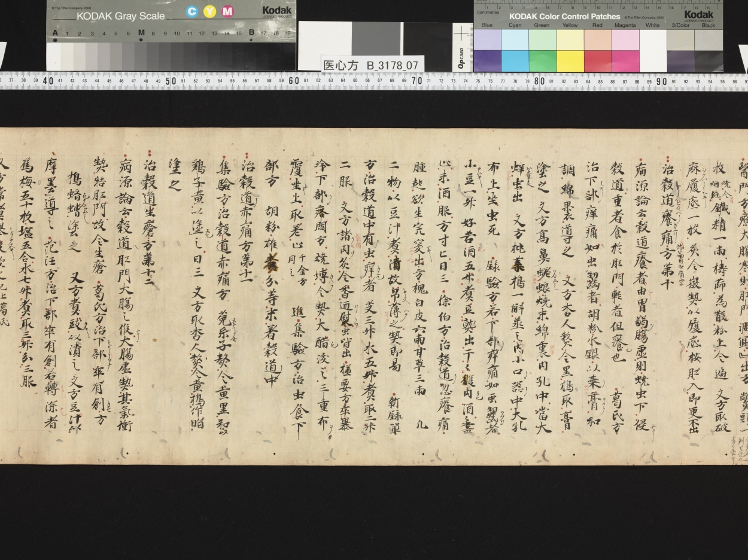Image resolution: width=748 pixels, height=560 pixels.
Task: Click the pale yellow tint patch
Action: [x=570, y=39]
